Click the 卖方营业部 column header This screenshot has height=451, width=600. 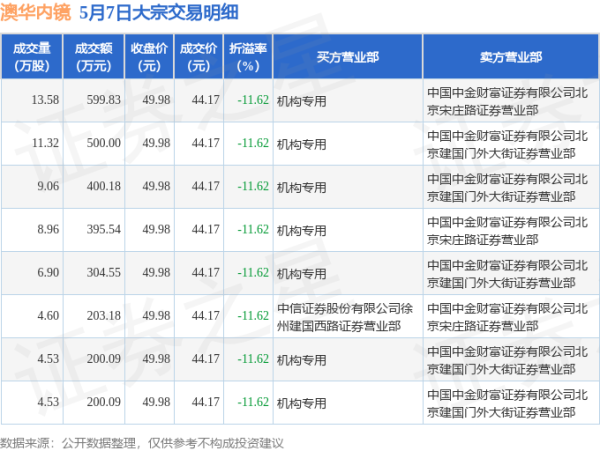(509, 57)
